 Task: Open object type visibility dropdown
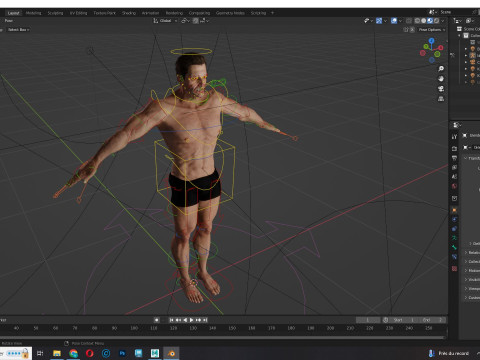[x=368, y=21]
